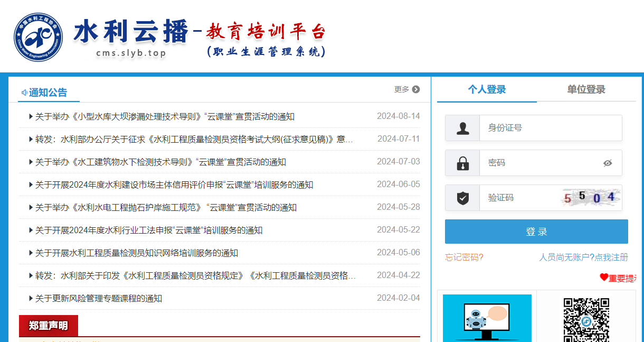This screenshot has height=342, width=644.
Task: Open notice dated 2024-08-14 about 小型水库大坝
Action: [164, 117]
